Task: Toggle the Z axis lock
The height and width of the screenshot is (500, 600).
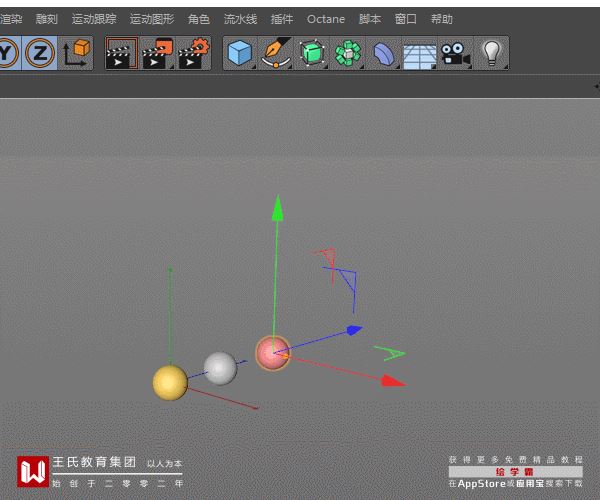Action: click(x=39, y=53)
